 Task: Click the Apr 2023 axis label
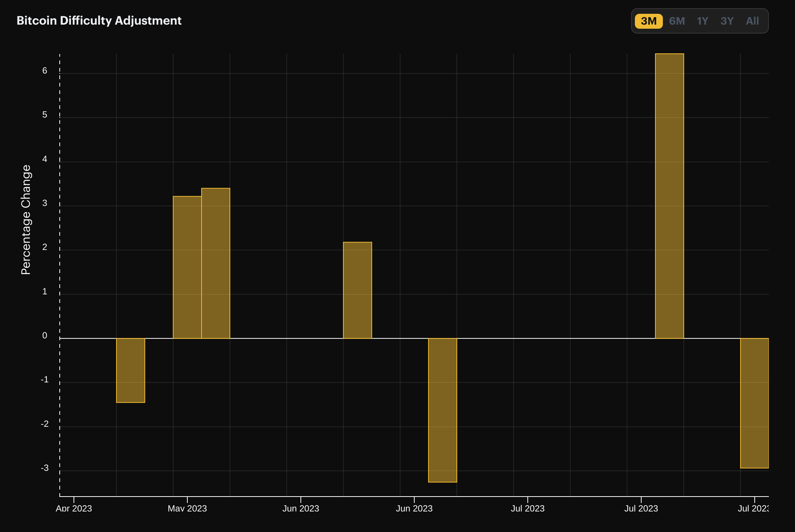pos(74,508)
